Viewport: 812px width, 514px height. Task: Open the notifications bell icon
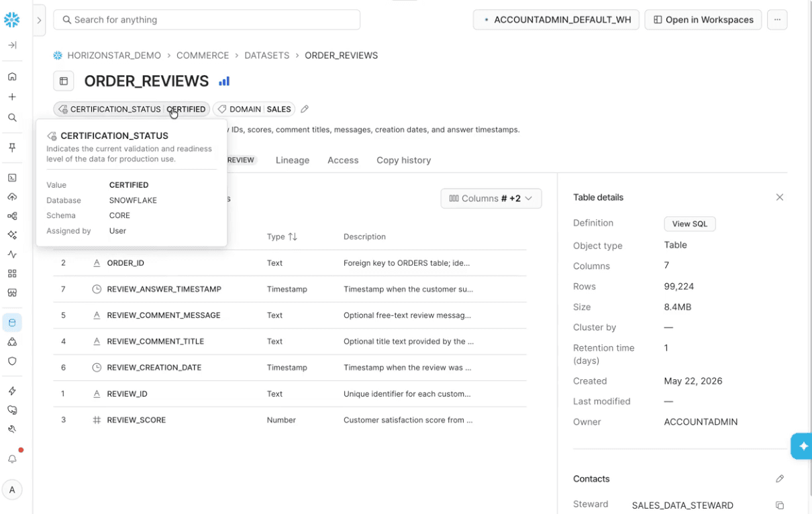[12, 459]
